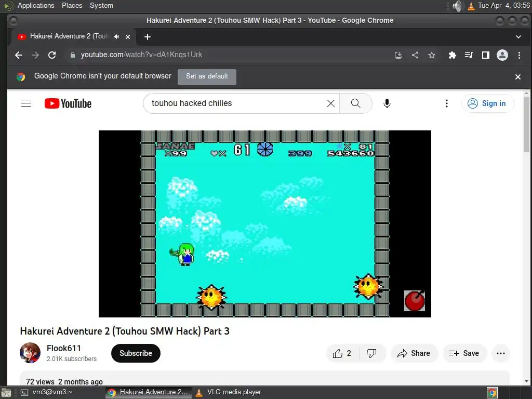Toggle Chrome side panel icon
532x399 pixels.
click(486, 55)
